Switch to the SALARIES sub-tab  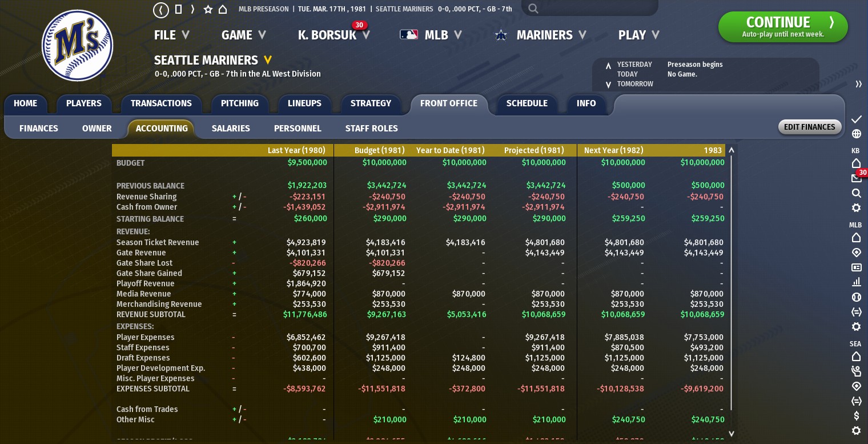[x=231, y=129]
